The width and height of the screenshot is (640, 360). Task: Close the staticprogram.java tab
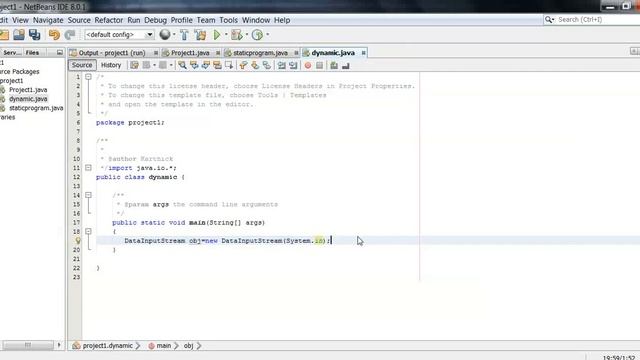296,53
